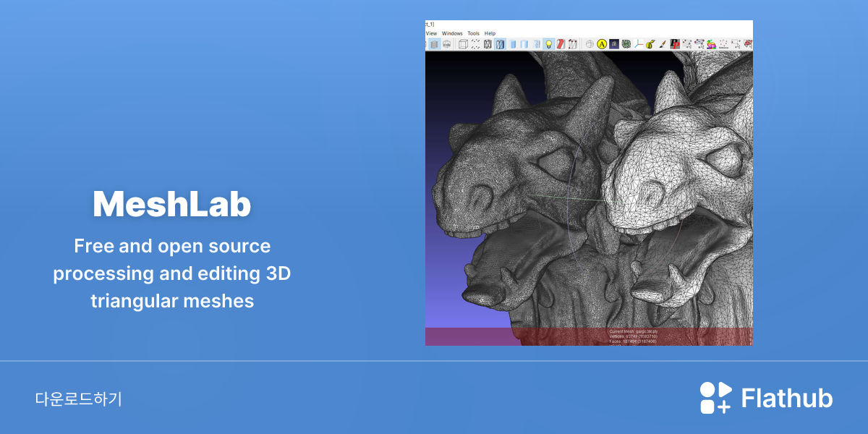Toggle the light bulb lighting icon
Screen dimensions: 868x434
[x=549, y=44]
